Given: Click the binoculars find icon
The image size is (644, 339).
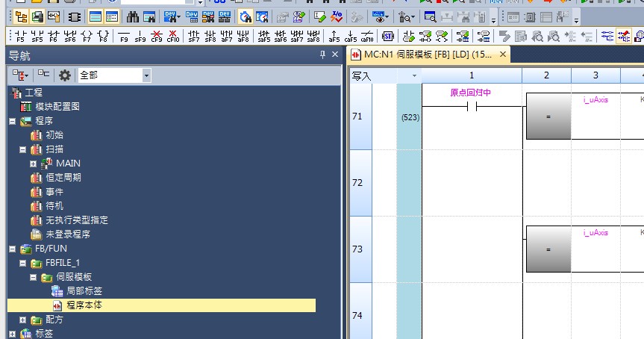Looking at the screenshot, I should 133,16.
